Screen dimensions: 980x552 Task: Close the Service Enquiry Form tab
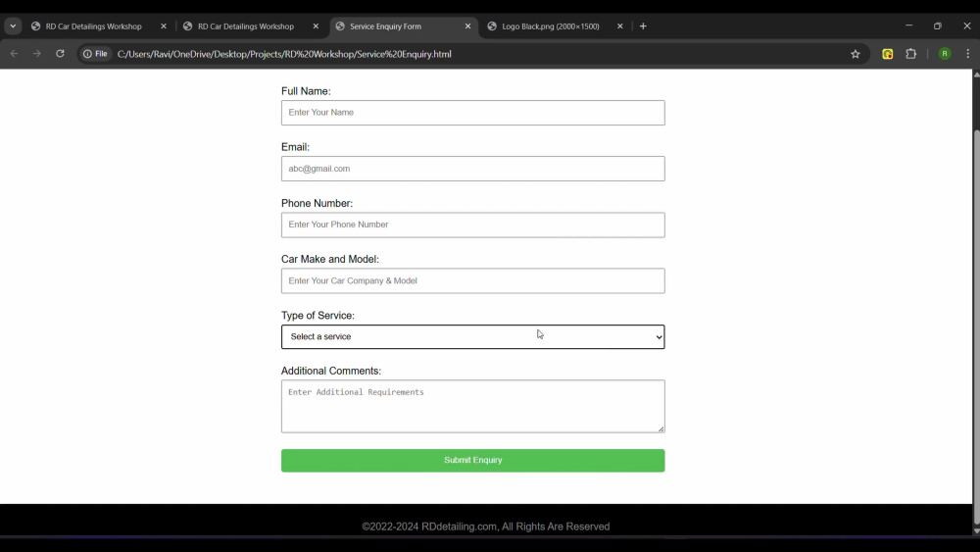tap(467, 26)
